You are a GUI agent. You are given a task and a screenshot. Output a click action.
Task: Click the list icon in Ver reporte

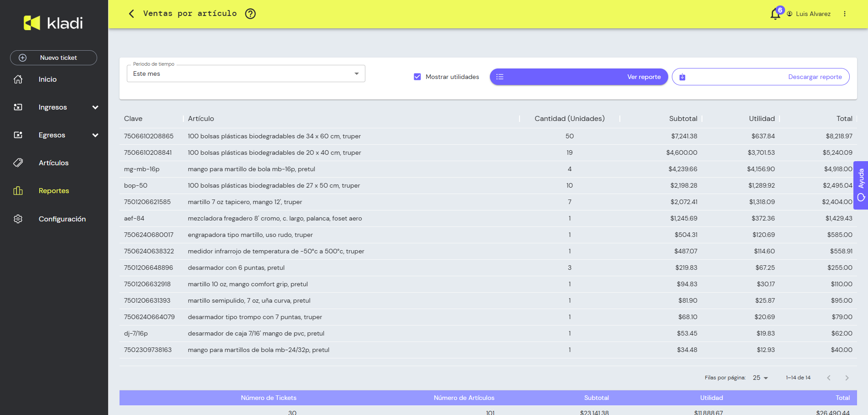pyautogui.click(x=500, y=77)
